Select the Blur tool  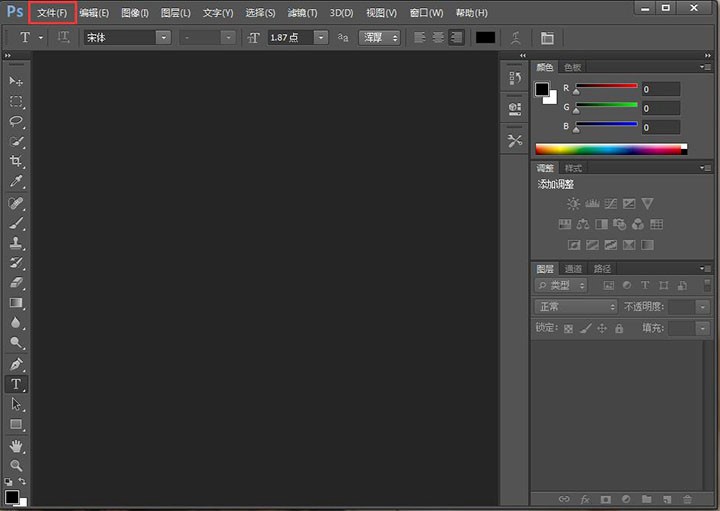16,323
